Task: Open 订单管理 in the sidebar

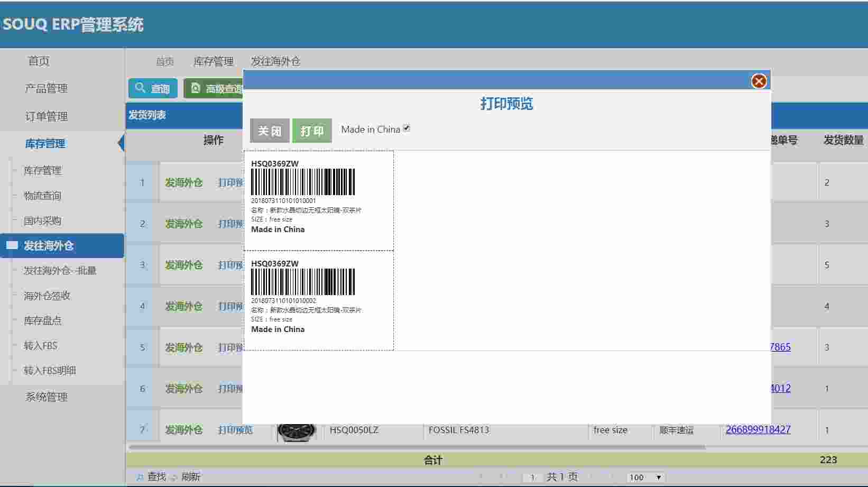Action: tap(47, 116)
